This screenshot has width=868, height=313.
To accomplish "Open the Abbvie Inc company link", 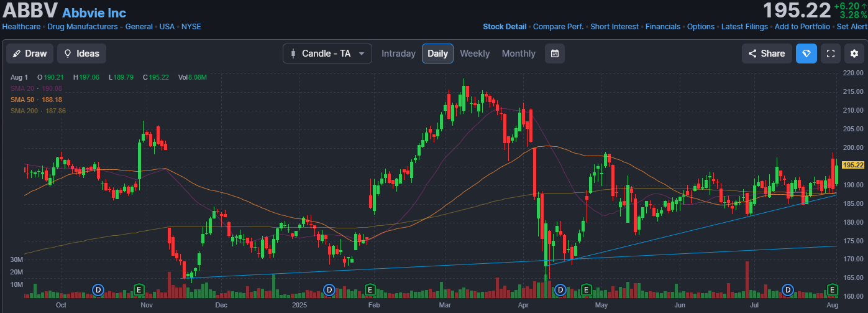I will (94, 13).
